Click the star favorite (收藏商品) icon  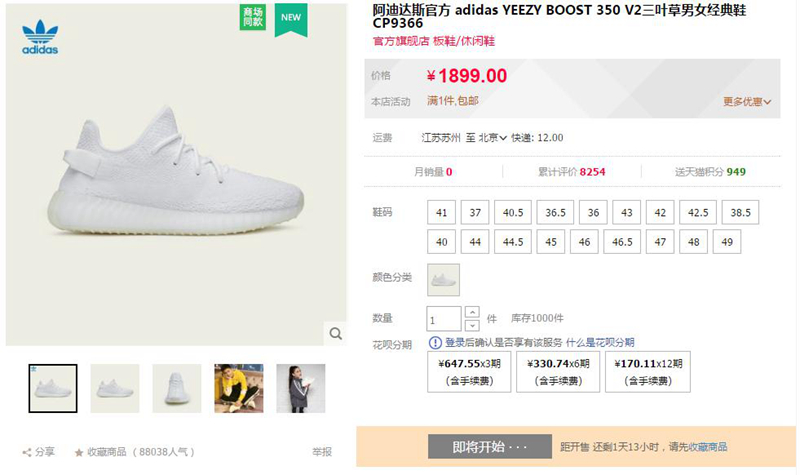[79, 452]
